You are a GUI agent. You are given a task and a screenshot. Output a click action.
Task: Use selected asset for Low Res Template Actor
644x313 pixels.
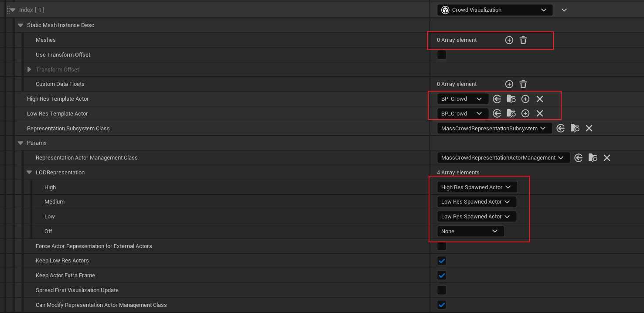497,114
